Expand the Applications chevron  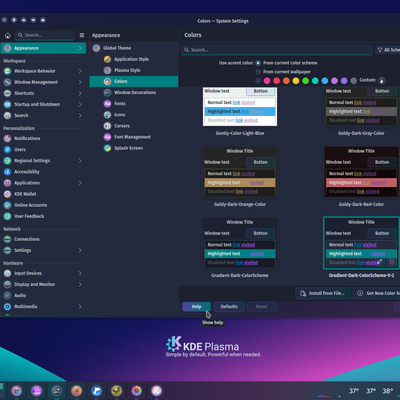click(x=80, y=183)
